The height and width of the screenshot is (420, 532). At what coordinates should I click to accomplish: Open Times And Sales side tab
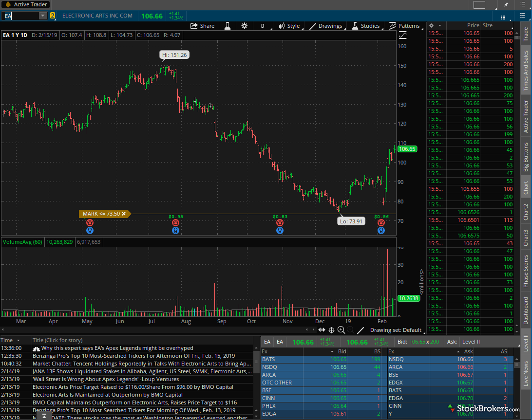pos(526,70)
